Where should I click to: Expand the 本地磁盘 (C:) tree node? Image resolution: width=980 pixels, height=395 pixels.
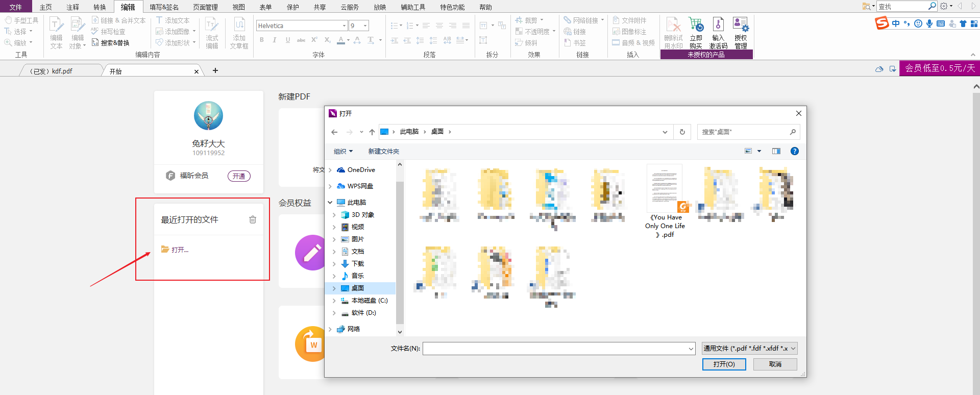point(334,301)
